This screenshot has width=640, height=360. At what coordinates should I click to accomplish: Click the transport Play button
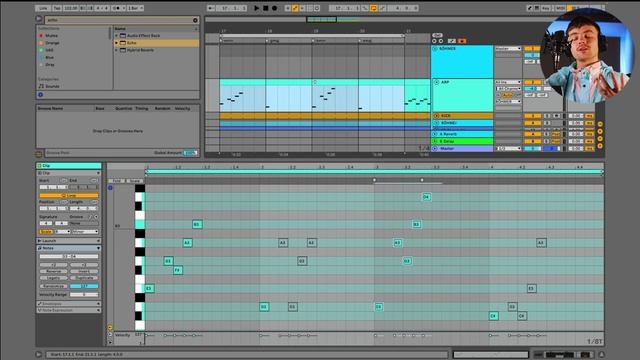(x=257, y=8)
